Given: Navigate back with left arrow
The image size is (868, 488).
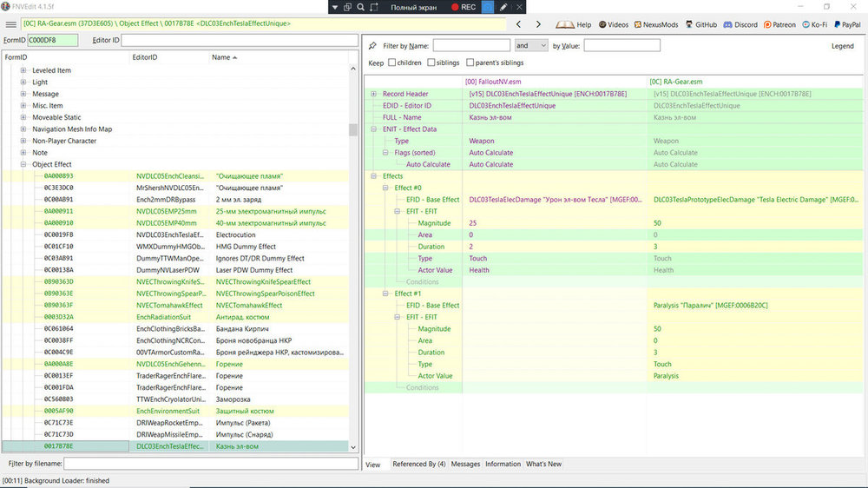Looking at the screenshot, I should click(x=518, y=24).
